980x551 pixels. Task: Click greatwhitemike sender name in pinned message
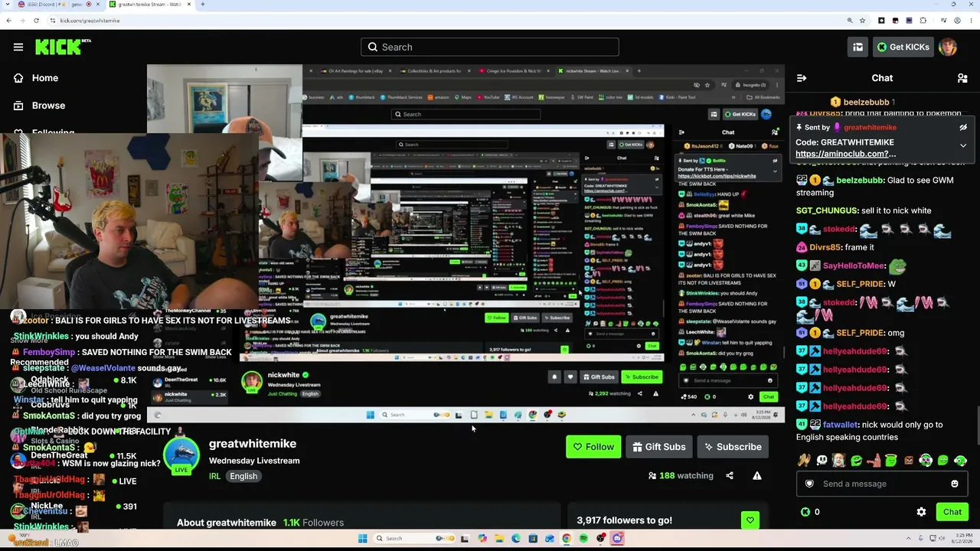coord(870,127)
